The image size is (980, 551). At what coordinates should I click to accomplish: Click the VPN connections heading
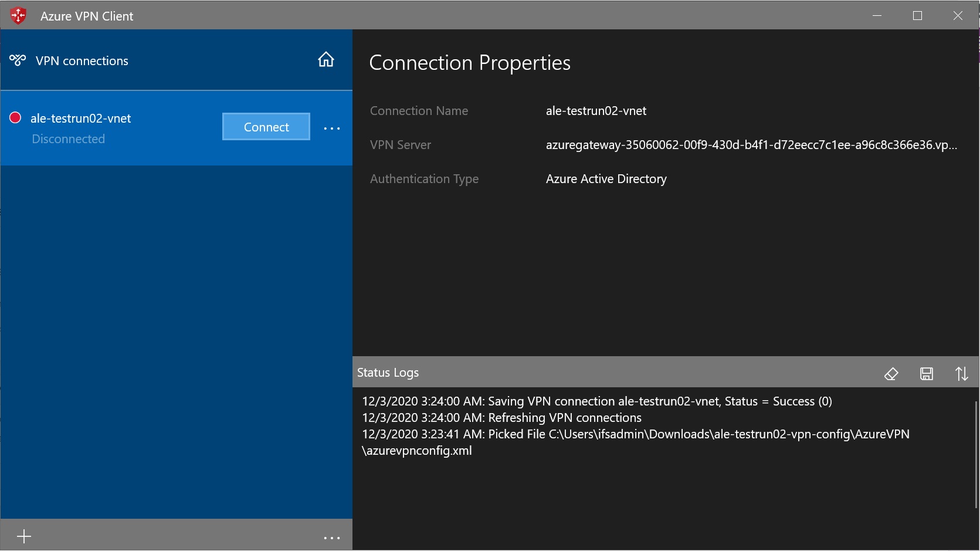point(82,61)
